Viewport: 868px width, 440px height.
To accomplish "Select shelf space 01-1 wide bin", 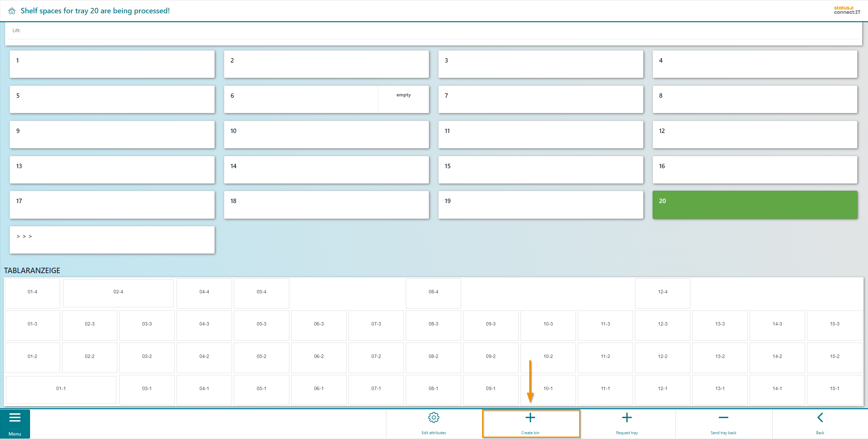I will tap(61, 389).
